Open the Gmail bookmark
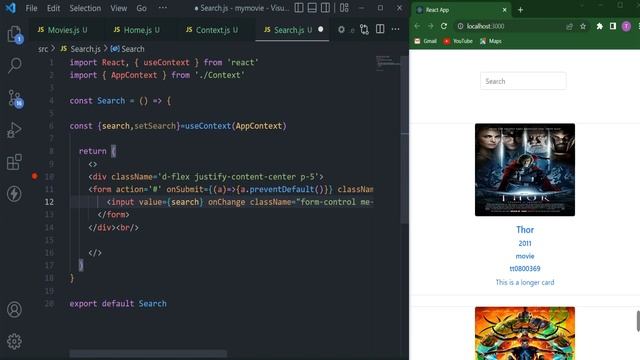The width and height of the screenshot is (640, 360). (425, 41)
